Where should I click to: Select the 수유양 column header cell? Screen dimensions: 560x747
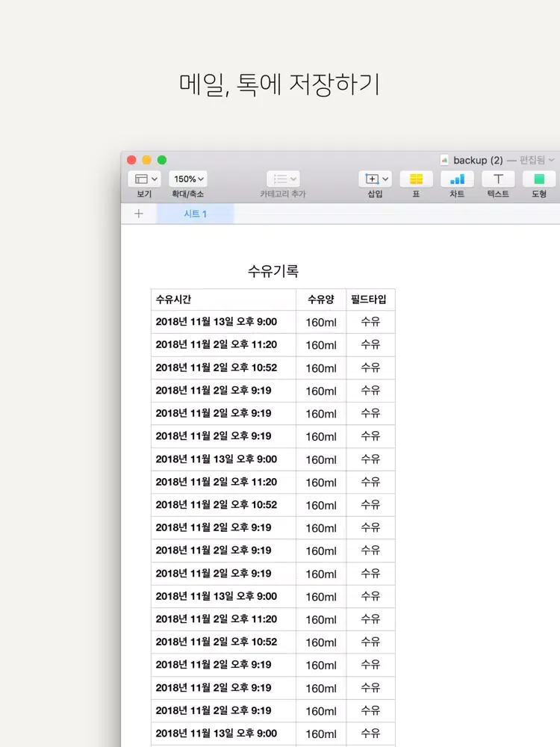click(x=321, y=300)
